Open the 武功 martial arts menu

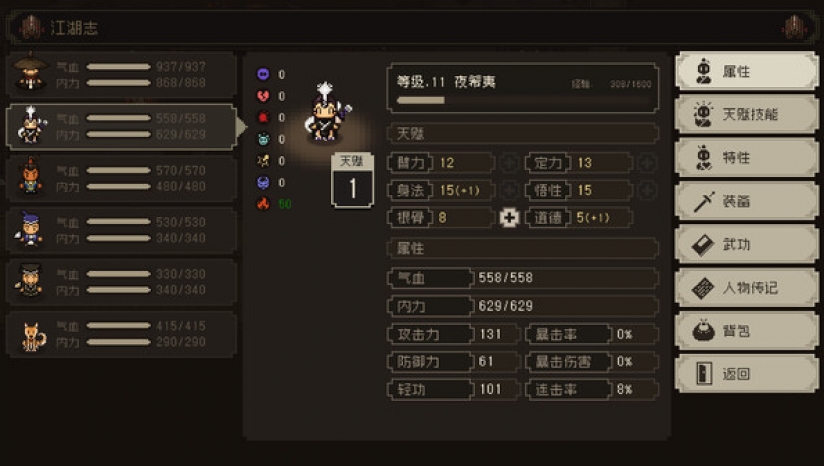[746, 244]
